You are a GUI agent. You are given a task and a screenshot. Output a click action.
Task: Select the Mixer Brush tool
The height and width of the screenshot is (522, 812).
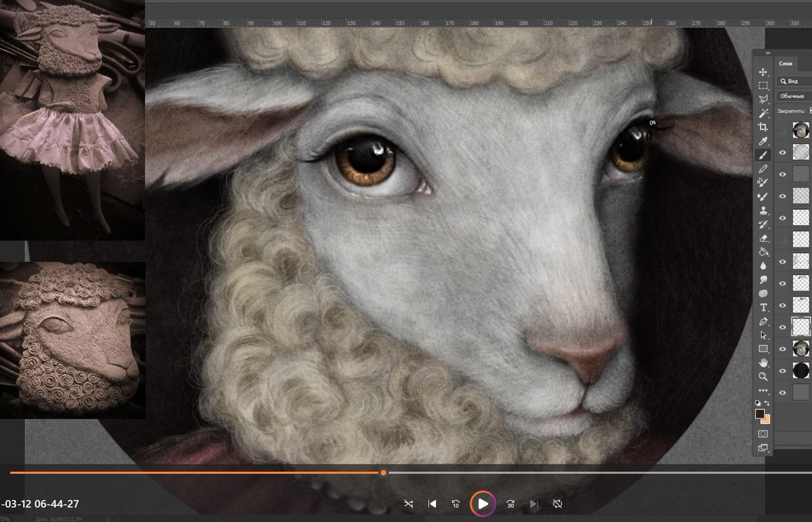[x=763, y=196]
